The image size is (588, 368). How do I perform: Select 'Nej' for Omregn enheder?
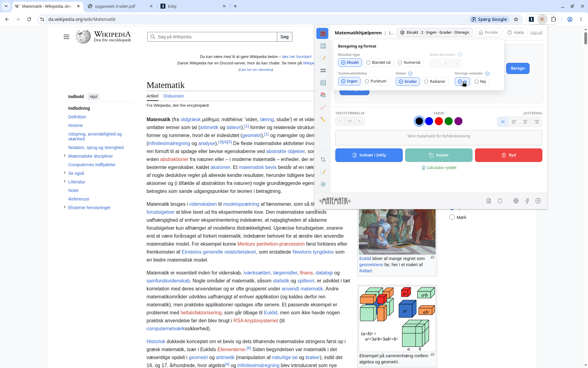click(x=480, y=82)
